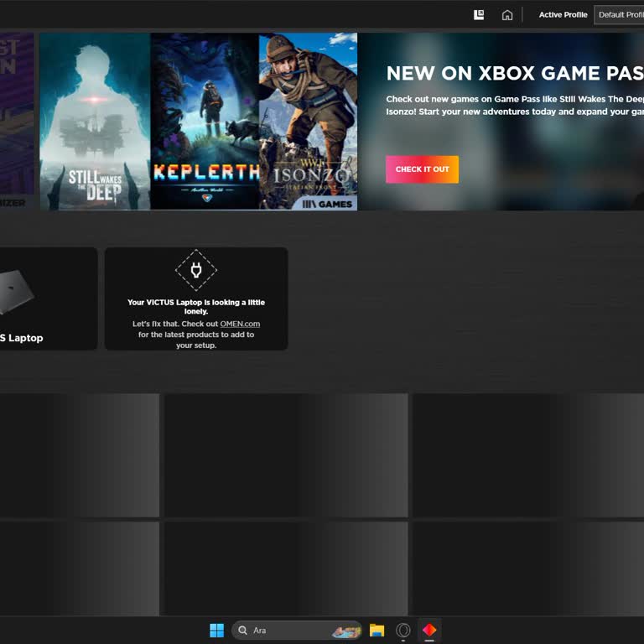This screenshot has width=644, height=644.
Task: Expand the Default Profile dropdown
Action: coord(620,15)
